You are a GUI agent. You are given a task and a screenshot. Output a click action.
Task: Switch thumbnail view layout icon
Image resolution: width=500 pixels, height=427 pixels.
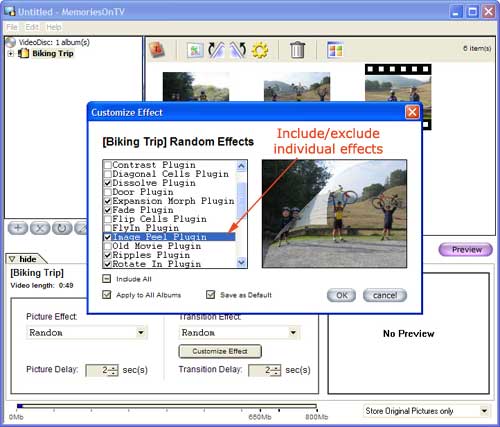[335, 50]
